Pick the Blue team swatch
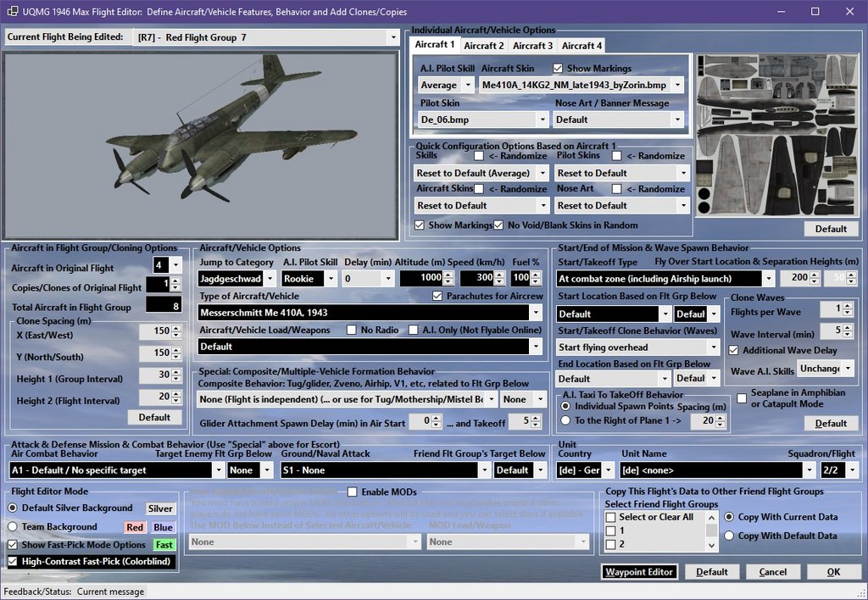This screenshot has width=868, height=600. pos(163,527)
